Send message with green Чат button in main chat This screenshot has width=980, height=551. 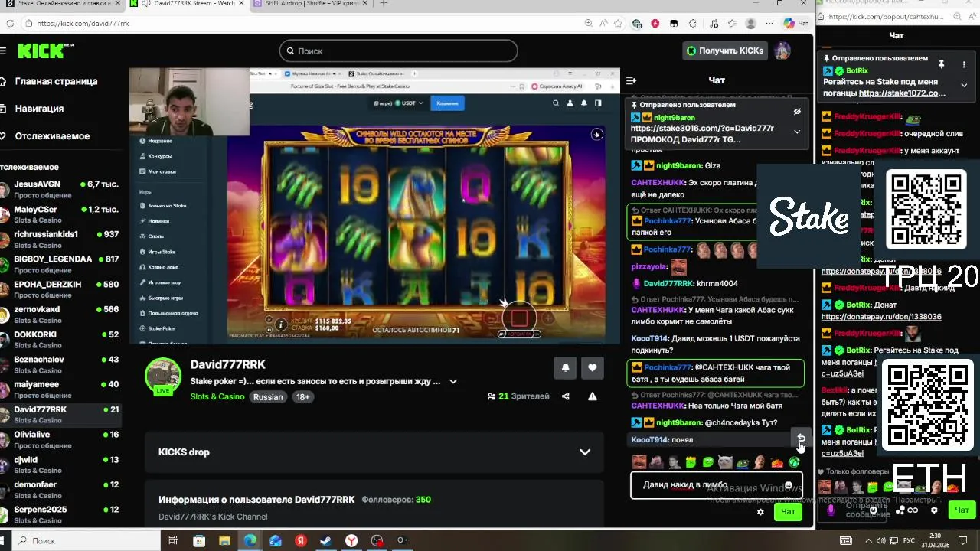click(x=788, y=512)
